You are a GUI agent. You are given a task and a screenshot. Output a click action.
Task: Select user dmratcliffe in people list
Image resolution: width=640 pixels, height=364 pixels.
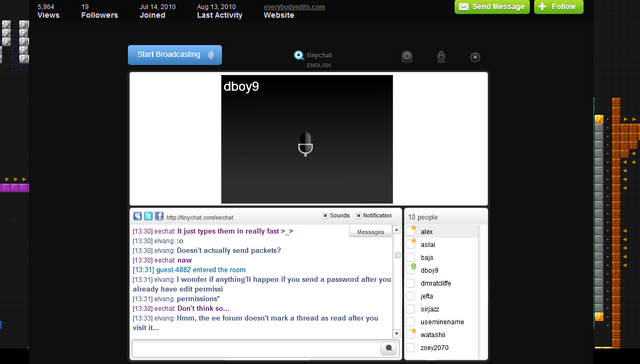coord(436,283)
